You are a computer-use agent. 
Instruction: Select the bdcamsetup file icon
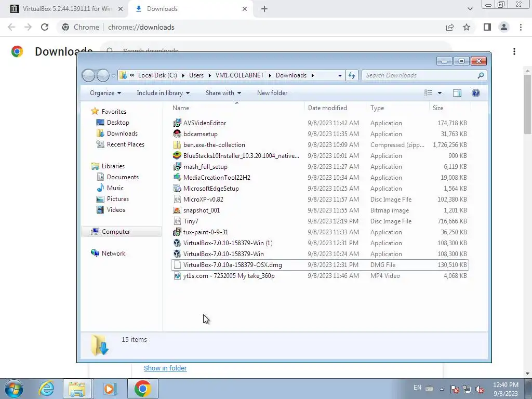tap(177, 134)
